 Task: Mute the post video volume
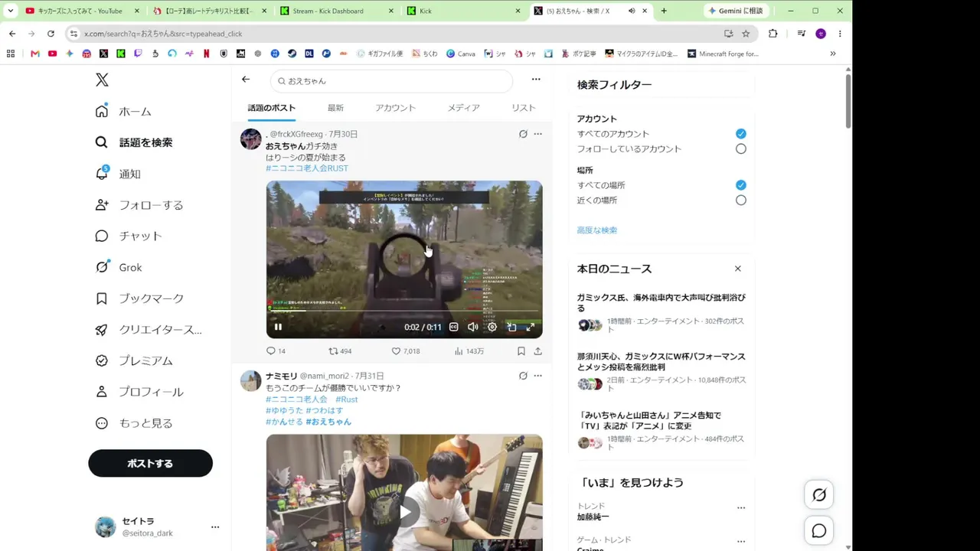coord(472,327)
